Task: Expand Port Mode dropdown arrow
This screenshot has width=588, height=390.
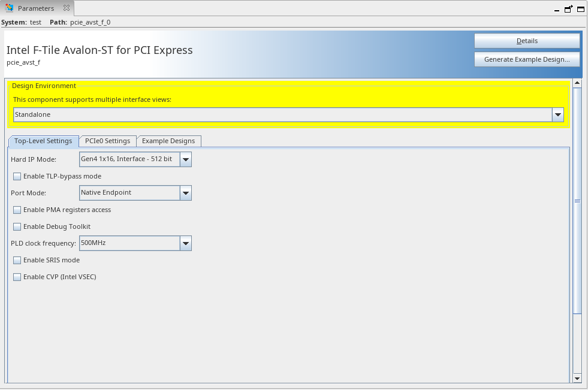Action: tap(186, 193)
